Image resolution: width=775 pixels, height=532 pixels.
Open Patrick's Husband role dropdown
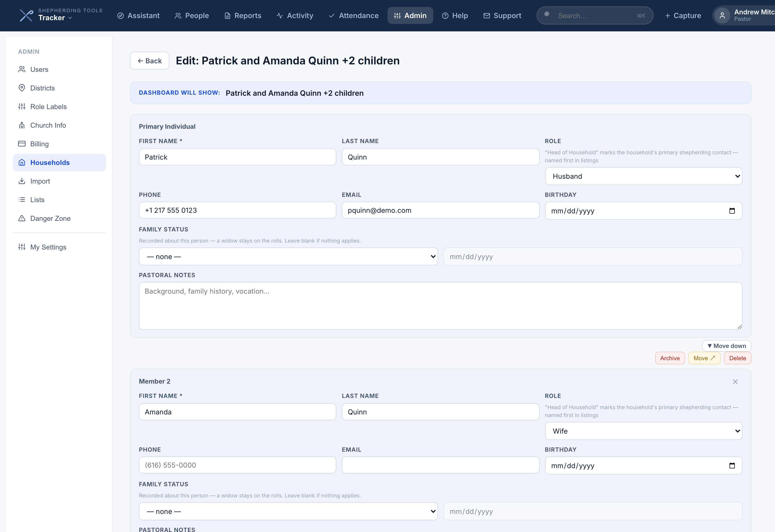coord(643,176)
